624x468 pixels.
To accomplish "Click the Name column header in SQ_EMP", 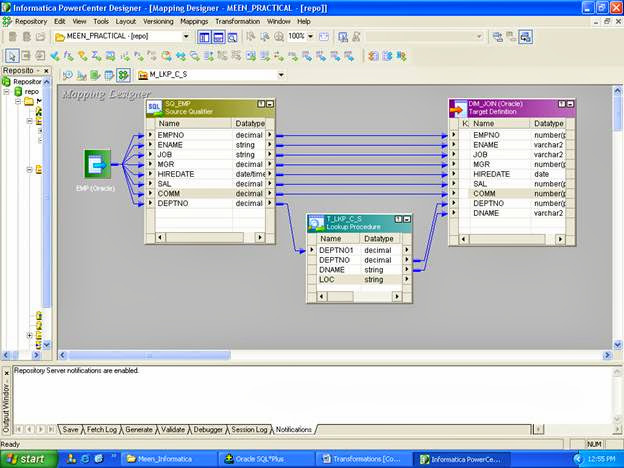I will click(193, 123).
